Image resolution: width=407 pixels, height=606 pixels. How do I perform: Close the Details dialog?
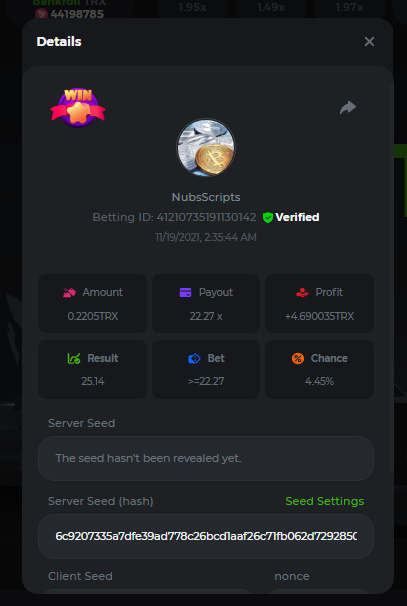click(x=370, y=42)
